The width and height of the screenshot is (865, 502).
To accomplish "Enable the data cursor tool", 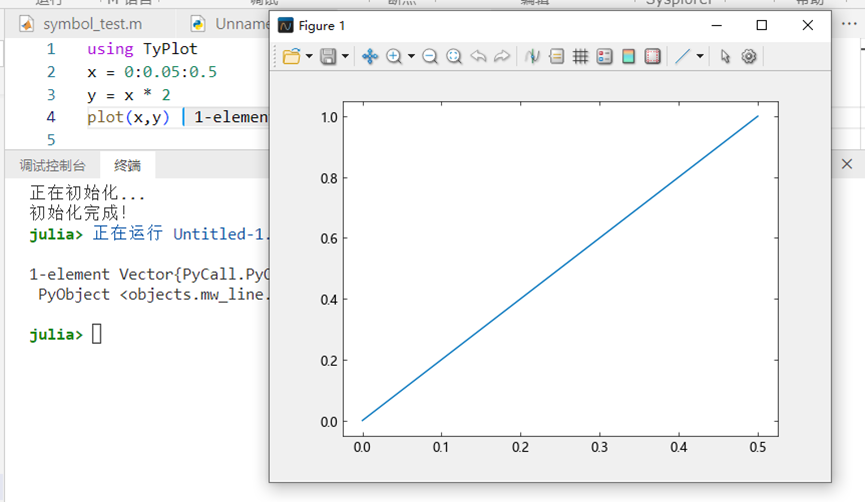I will pos(532,56).
